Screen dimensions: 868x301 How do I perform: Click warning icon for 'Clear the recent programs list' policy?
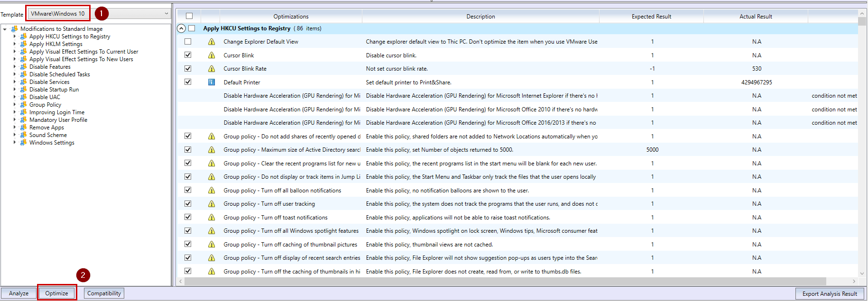[x=212, y=164]
